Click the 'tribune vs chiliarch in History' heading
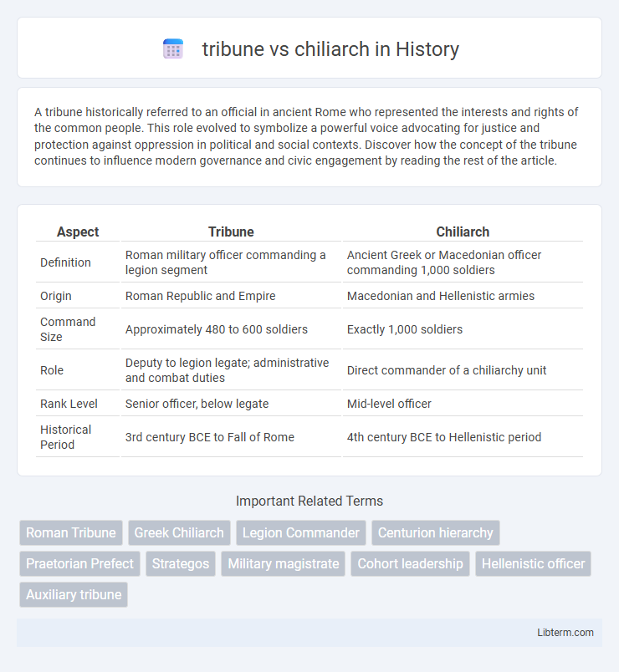The height and width of the screenshot is (672, 619). coord(330,48)
